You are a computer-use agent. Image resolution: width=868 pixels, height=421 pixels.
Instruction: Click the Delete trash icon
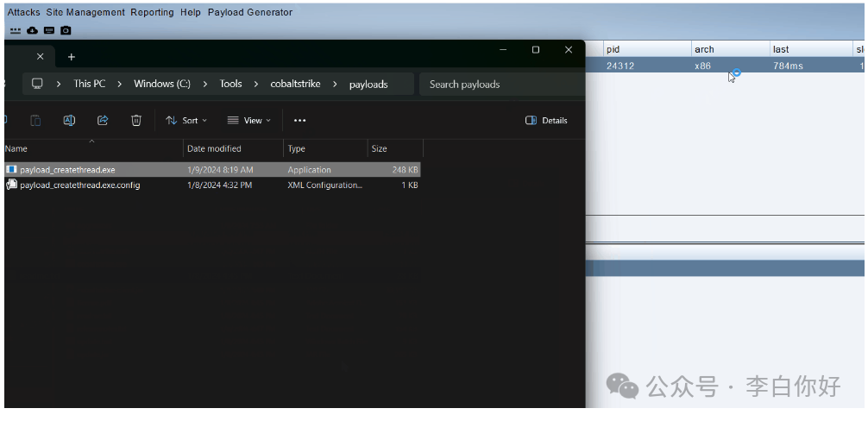136,120
